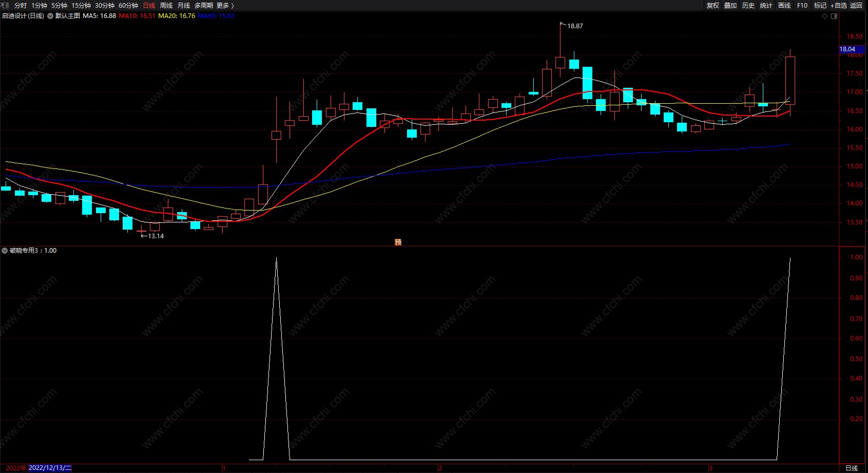Switch to 月线 monthly chart
868x473 pixels.
184,5
